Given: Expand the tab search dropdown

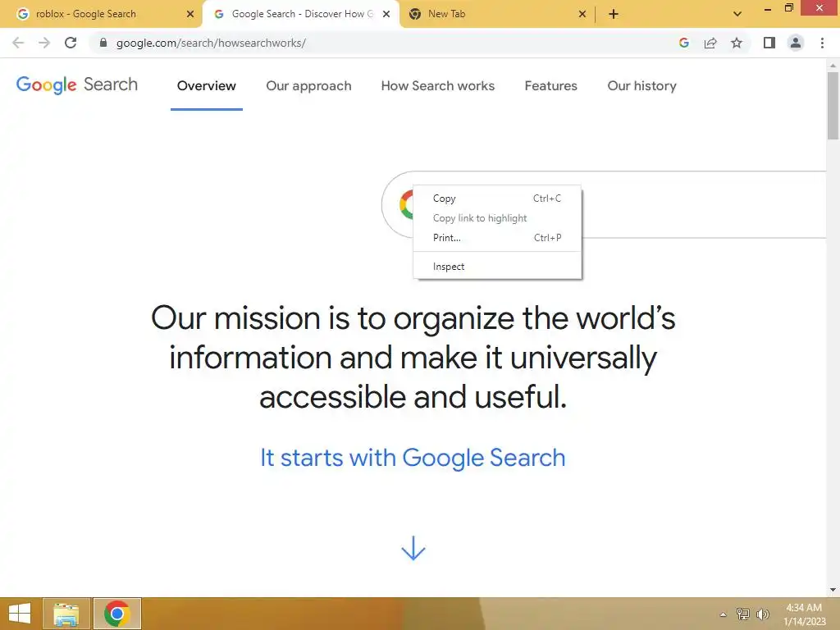Looking at the screenshot, I should coord(737,14).
